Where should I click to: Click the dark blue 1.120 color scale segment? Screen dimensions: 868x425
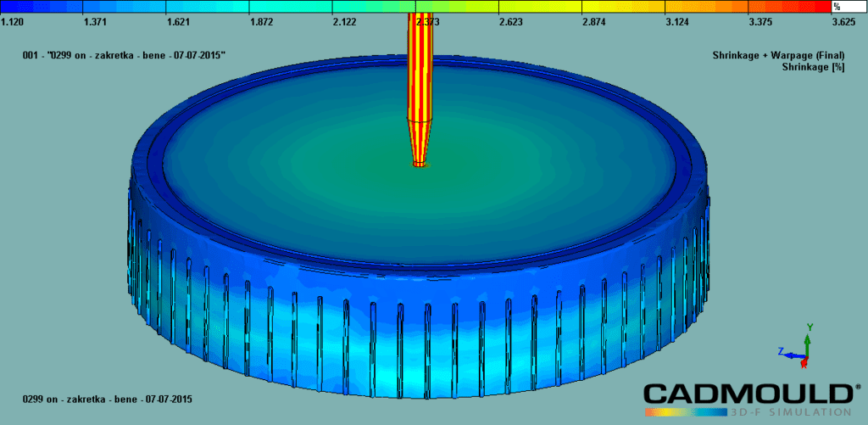42,7
